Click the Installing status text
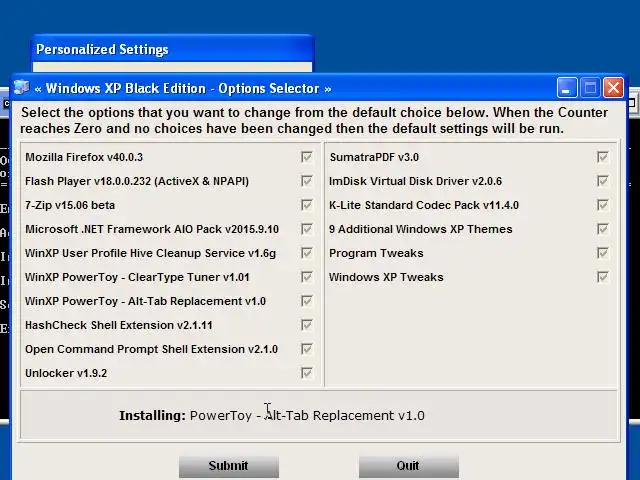 point(272,416)
